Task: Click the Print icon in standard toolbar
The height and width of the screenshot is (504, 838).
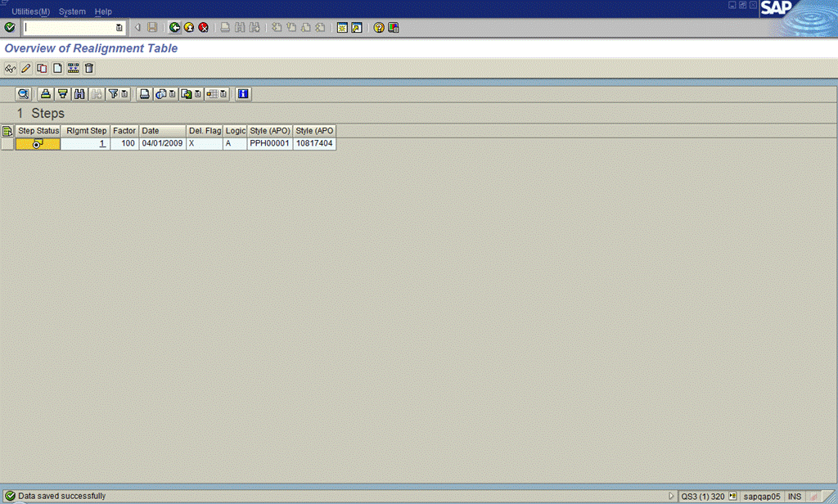Action: (x=225, y=27)
